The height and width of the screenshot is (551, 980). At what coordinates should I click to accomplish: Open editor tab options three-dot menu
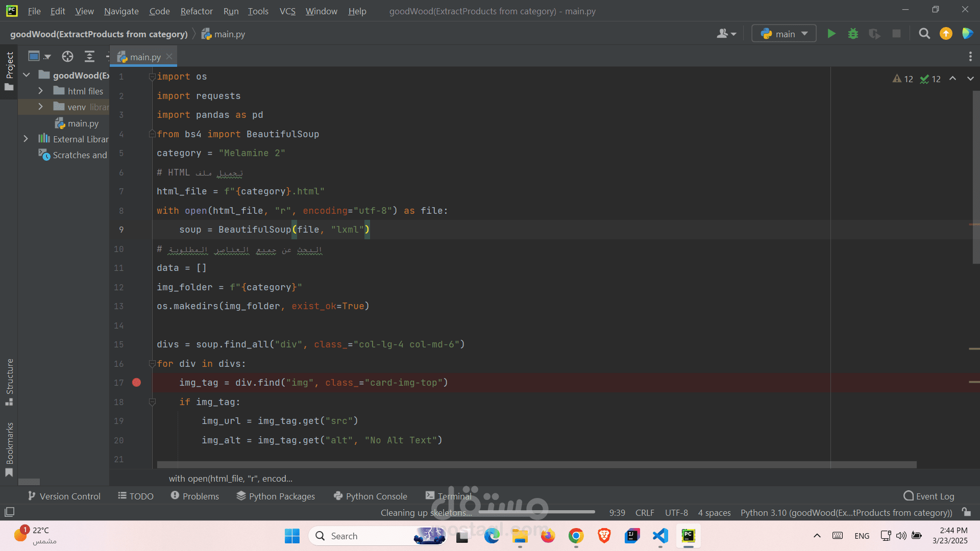[x=970, y=57]
